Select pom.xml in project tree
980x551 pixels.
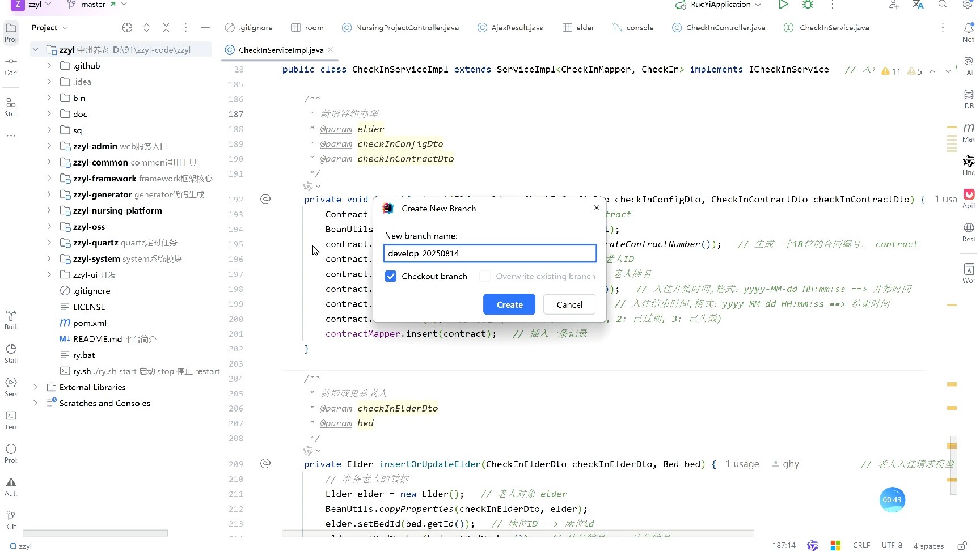(90, 323)
